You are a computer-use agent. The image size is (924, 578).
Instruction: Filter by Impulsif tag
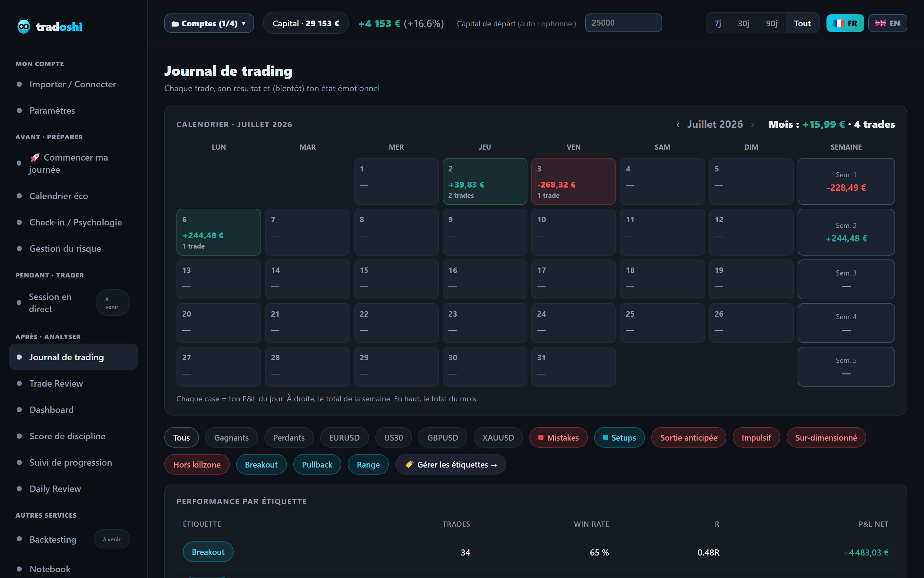756,437
